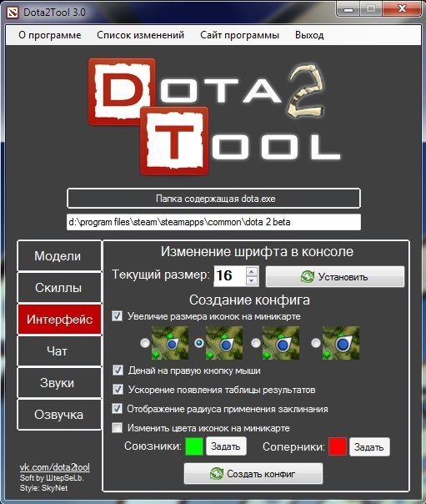Switch to the Скиллы tab
The image size is (426, 504).
point(59,288)
